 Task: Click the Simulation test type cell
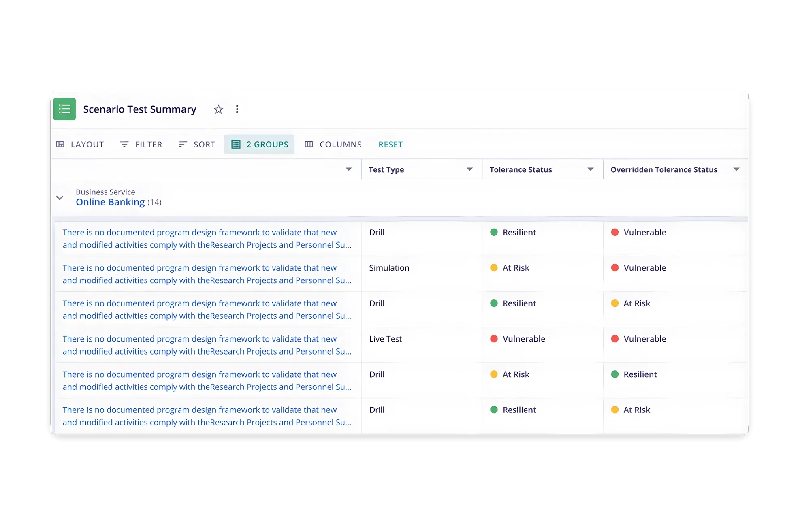click(x=389, y=268)
